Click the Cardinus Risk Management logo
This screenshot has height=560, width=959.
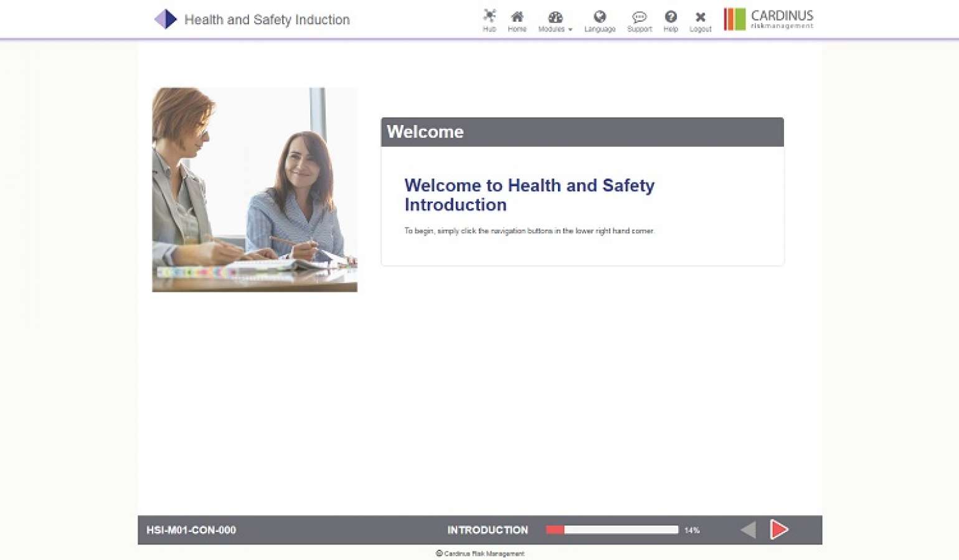[x=768, y=19]
